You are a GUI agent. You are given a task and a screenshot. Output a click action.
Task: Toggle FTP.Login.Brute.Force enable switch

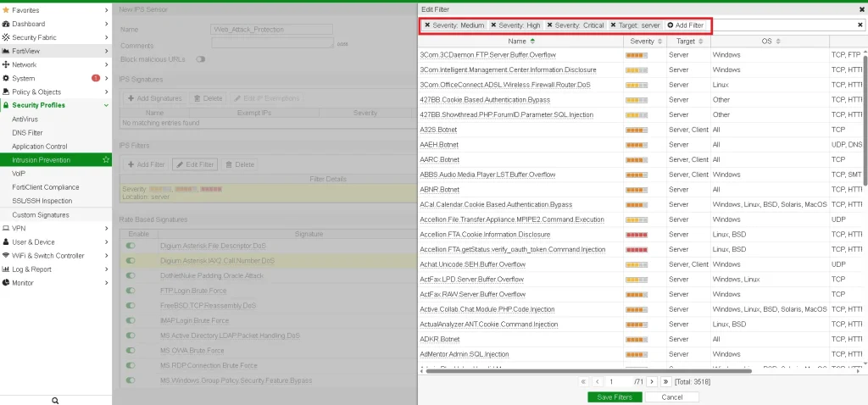click(x=131, y=291)
